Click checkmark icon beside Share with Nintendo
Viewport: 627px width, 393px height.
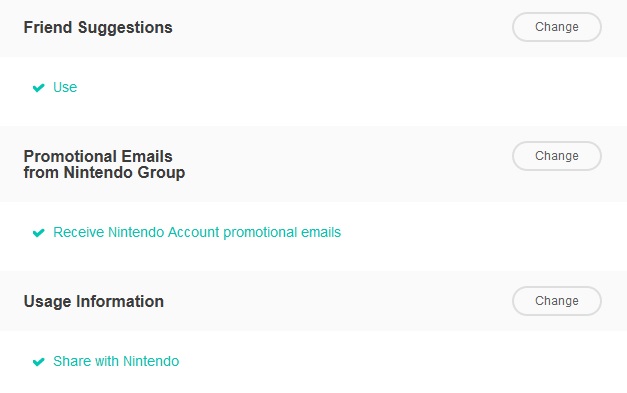[38, 362]
